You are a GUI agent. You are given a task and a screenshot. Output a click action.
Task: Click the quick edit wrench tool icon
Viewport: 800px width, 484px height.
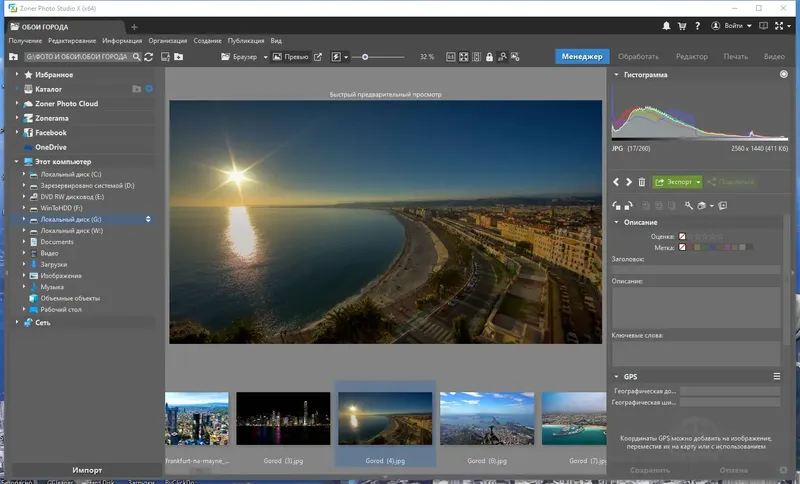point(688,206)
